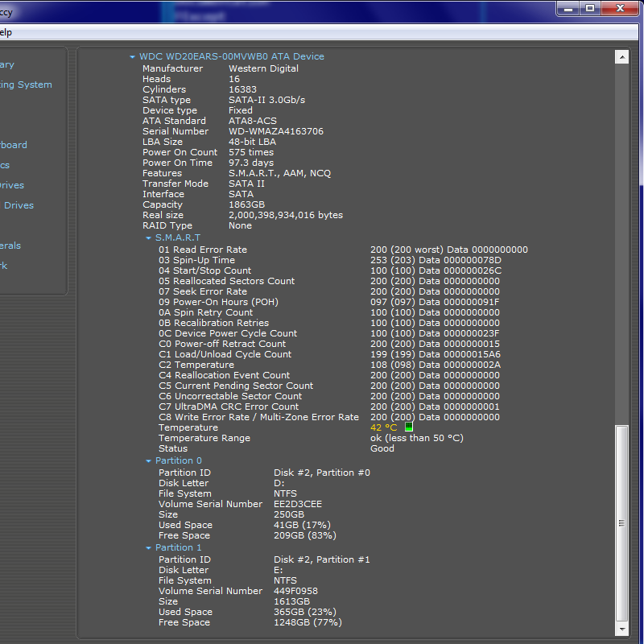Close the Speccy window
Screen dimensions: 644x644
click(x=620, y=9)
